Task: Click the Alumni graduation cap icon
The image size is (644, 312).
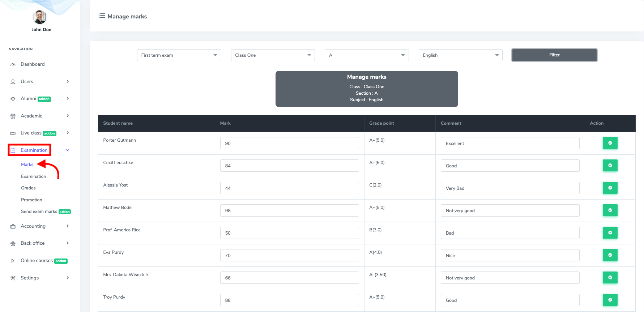Action: [x=13, y=99]
